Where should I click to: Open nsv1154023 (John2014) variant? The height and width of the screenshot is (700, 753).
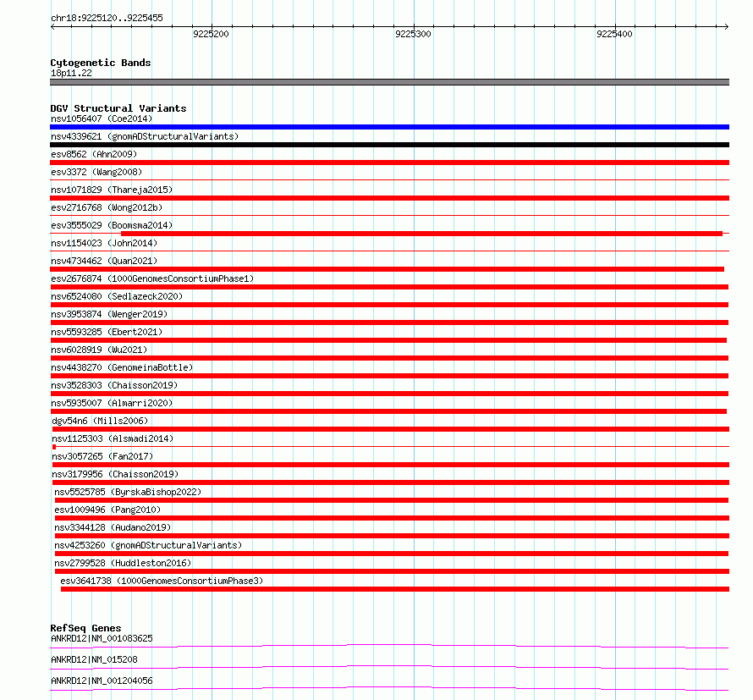[x=104, y=243]
